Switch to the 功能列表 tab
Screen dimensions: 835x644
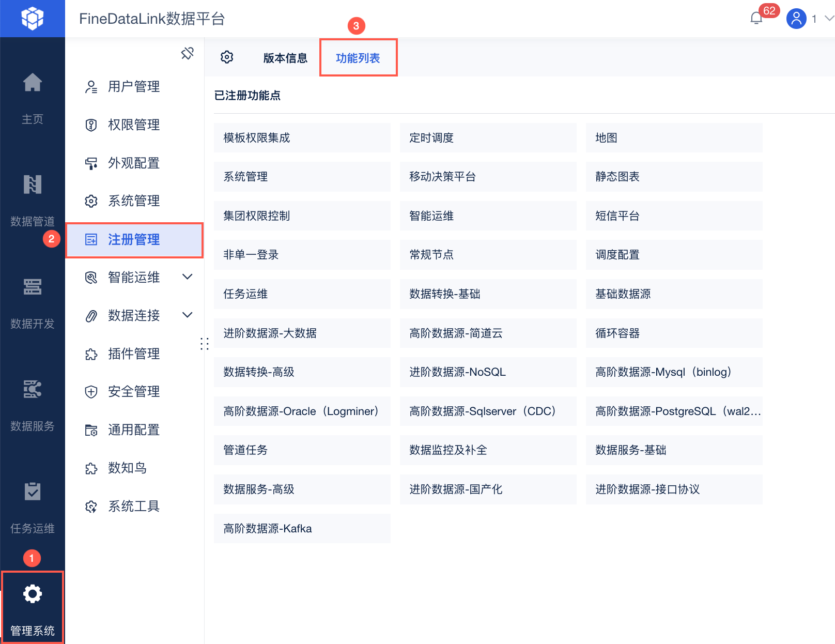[358, 58]
